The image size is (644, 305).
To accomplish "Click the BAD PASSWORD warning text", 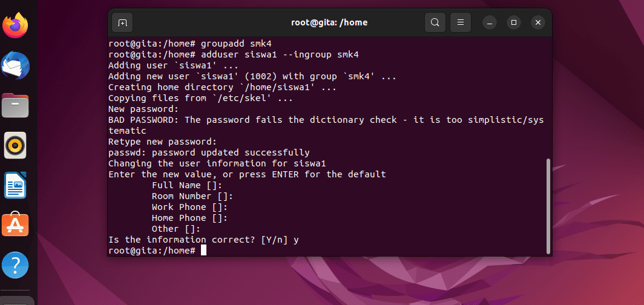I will coord(326,125).
